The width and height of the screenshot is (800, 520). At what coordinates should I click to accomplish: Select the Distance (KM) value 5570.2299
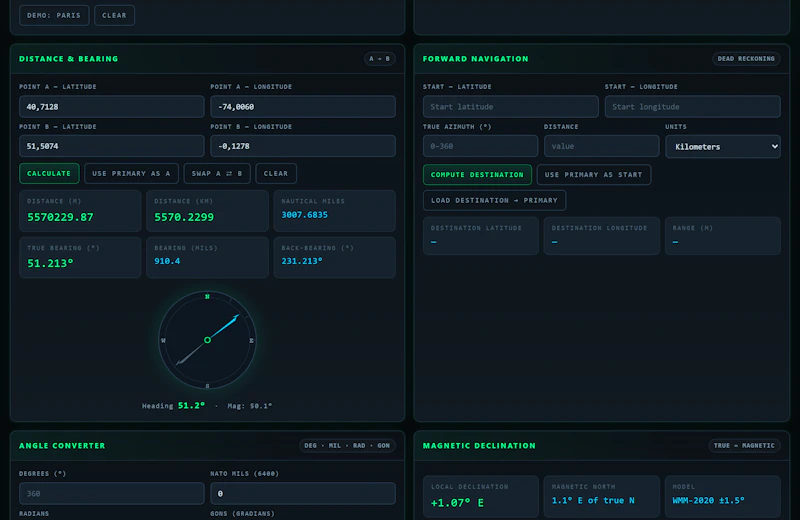(x=184, y=217)
